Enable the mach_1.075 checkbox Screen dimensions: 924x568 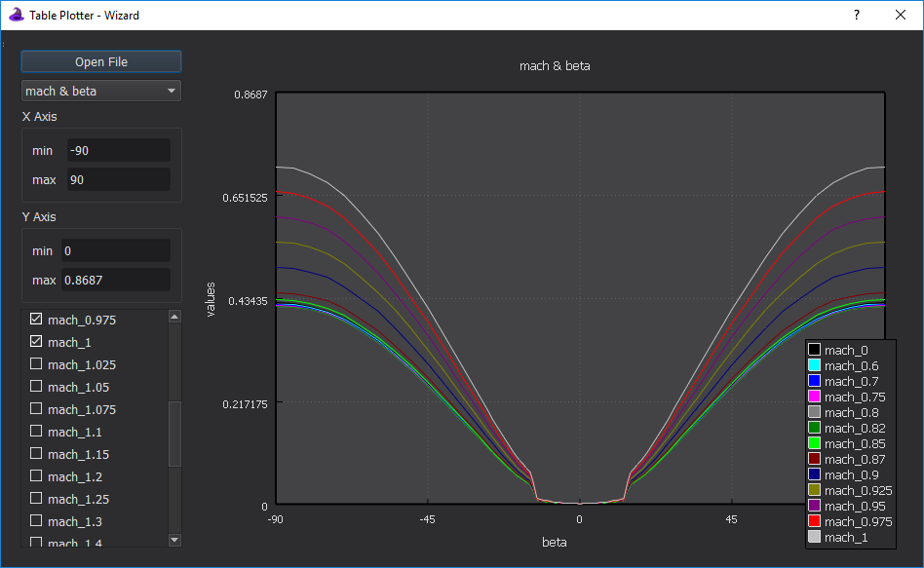(36, 408)
